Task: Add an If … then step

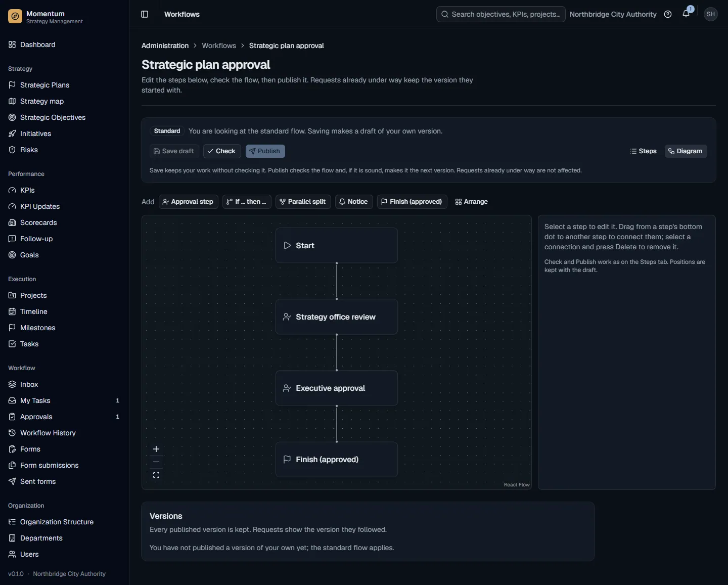Action: coord(247,202)
